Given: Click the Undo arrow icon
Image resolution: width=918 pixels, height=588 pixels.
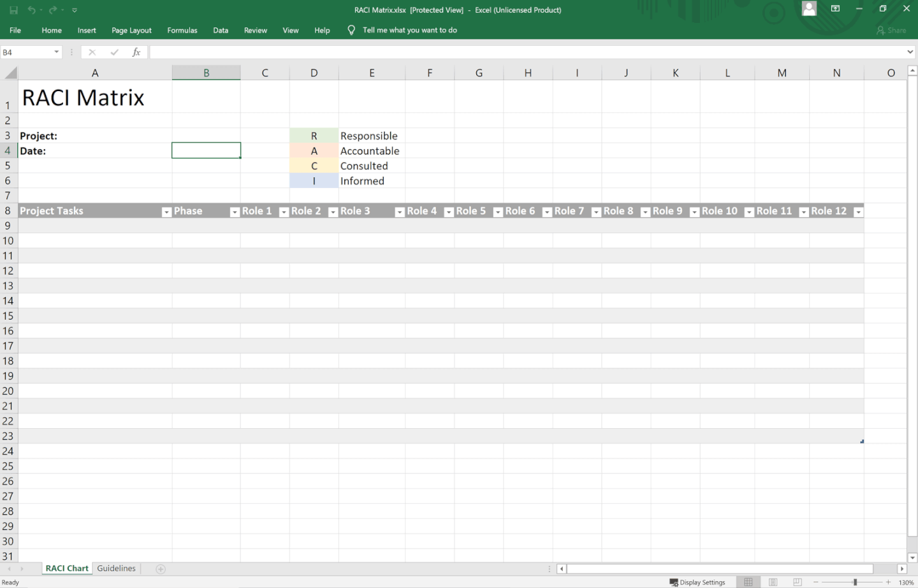Looking at the screenshot, I should [x=31, y=10].
